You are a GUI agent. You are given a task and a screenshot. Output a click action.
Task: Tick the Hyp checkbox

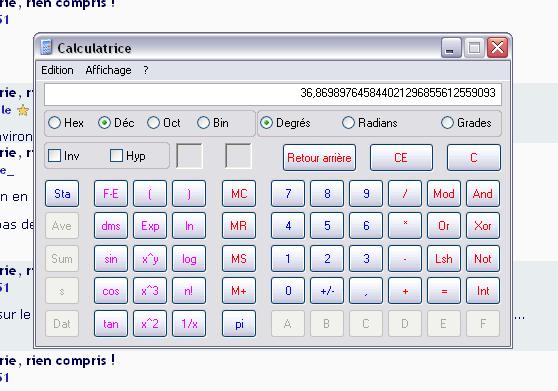tap(128, 156)
